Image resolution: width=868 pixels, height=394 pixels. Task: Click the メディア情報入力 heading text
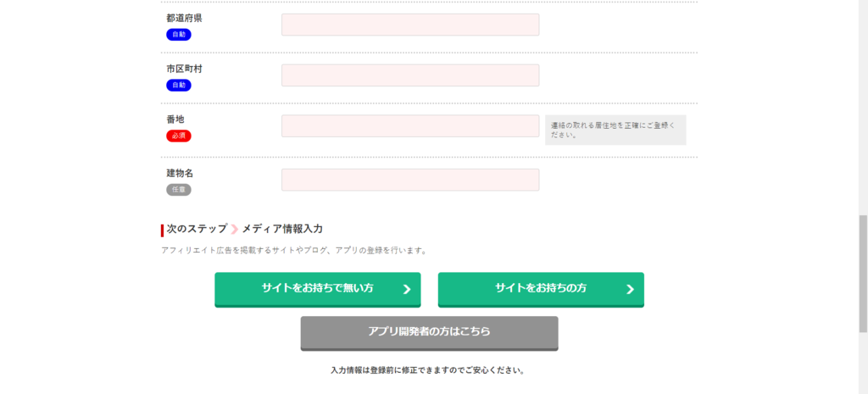(x=282, y=229)
